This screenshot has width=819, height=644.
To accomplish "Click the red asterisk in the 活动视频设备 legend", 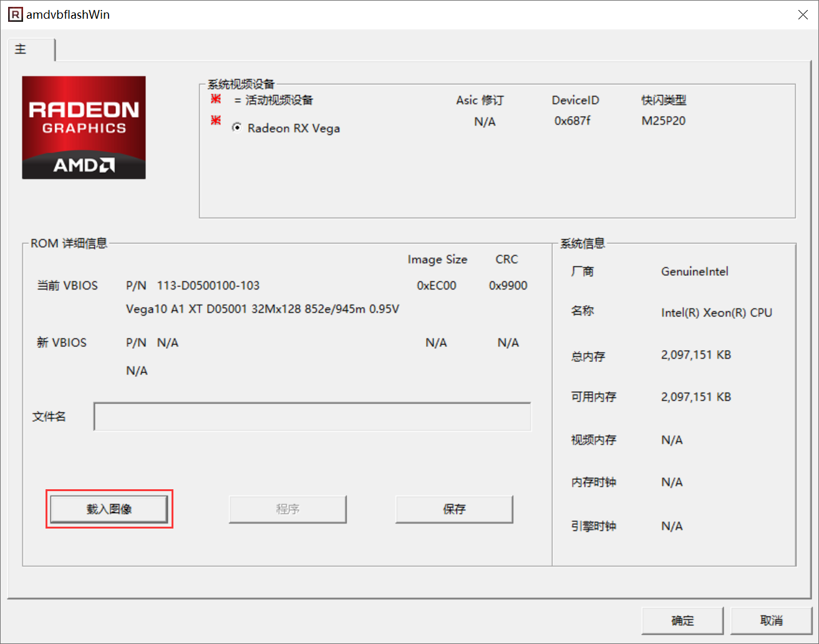I will pyautogui.click(x=216, y=99).
